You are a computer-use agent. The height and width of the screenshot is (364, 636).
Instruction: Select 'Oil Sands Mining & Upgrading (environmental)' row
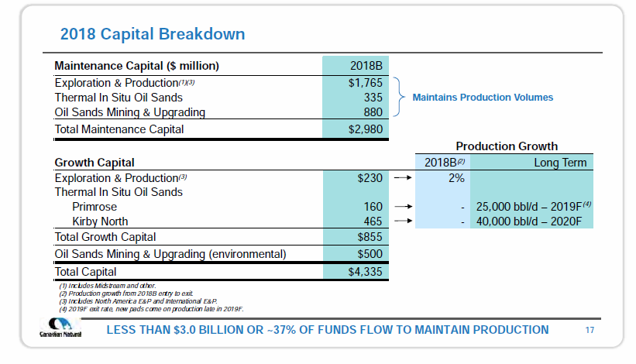click(x=170, y=254)
